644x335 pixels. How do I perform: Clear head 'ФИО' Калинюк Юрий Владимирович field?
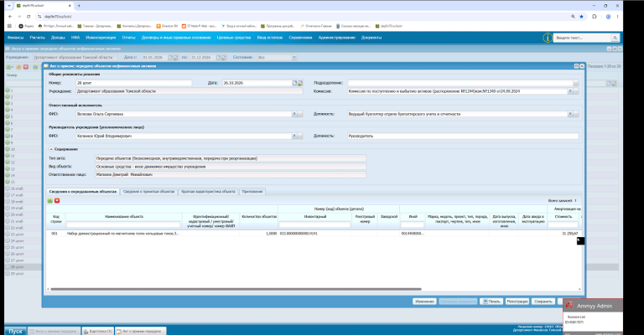click(294, 136)
